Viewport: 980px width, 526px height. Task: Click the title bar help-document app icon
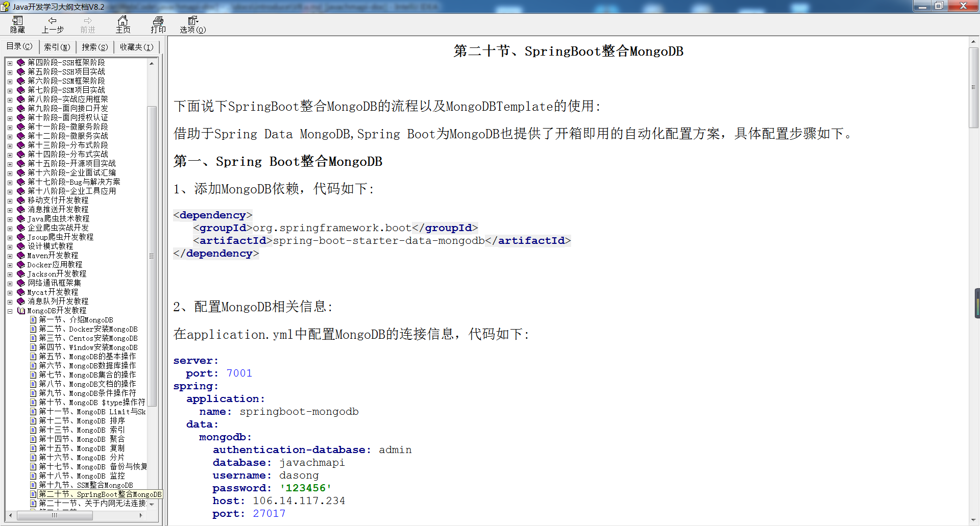[x=5, y=7]
